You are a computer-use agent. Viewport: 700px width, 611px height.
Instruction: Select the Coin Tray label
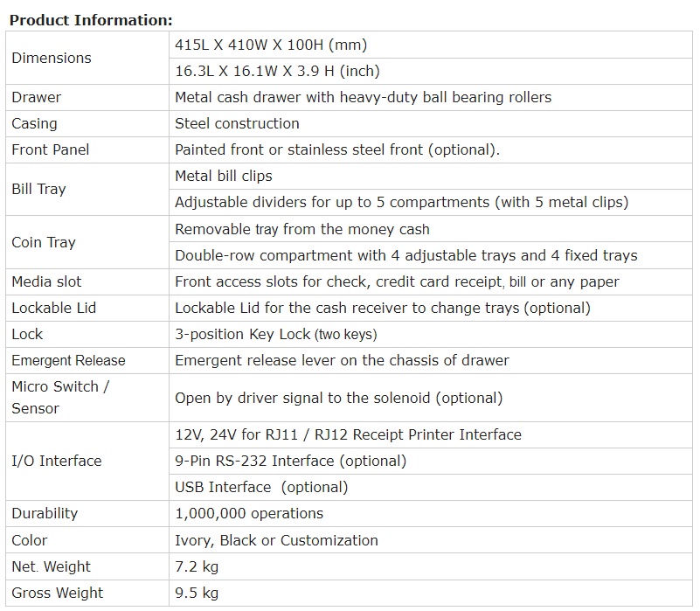pos(44,242)
